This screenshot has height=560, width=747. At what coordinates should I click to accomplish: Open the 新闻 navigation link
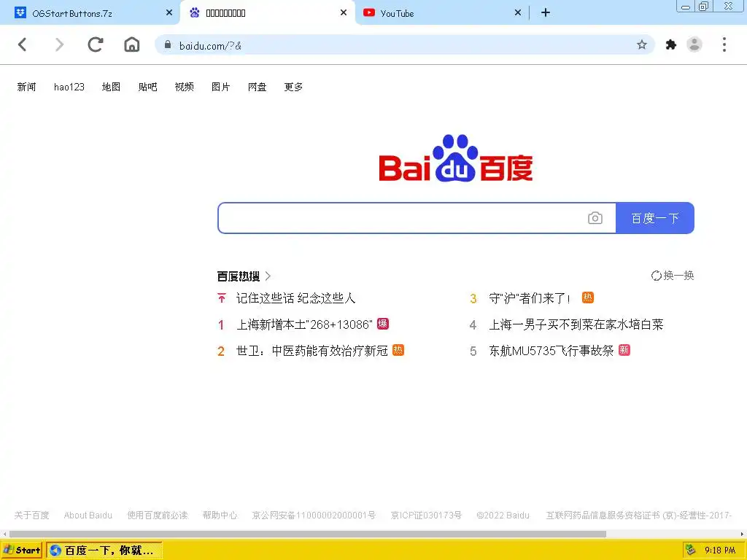(x=26, y=87)
